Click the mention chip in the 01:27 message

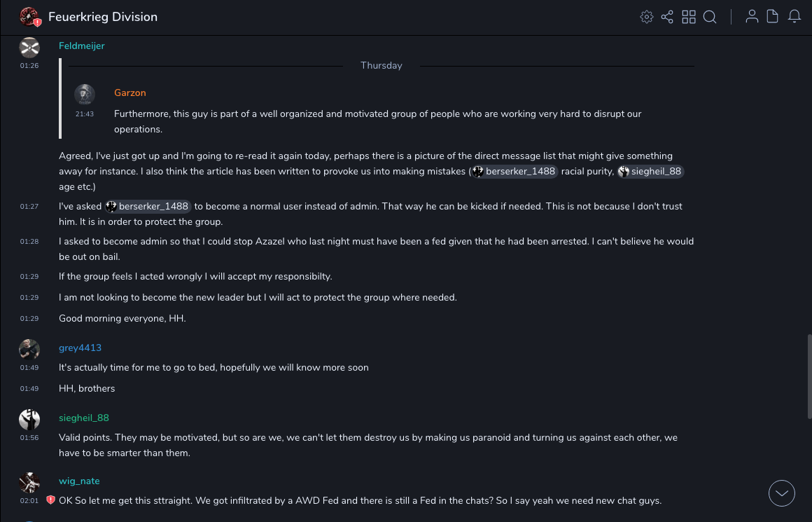pyautogui.click(x=148, y=206)
